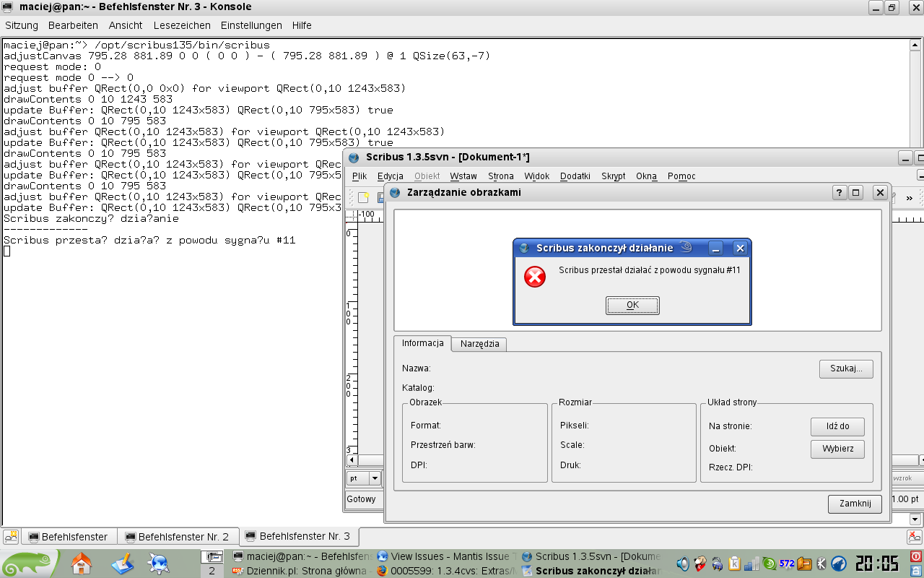This screenshot has width=924, height=578.
Task: Open View Issues Mantis taskbar entry
Action: coord(444,556)
